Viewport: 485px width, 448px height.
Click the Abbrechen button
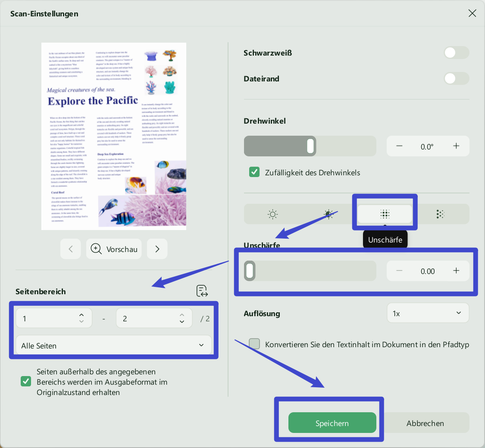click(425, 423)
